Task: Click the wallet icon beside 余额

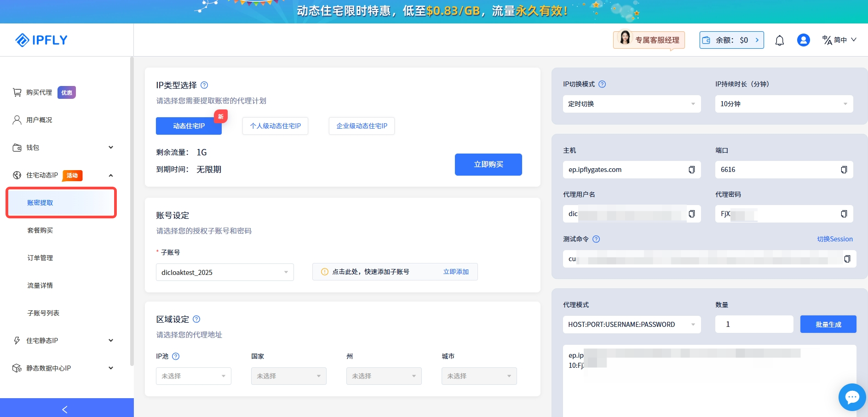Action: (x=706, y=40)
